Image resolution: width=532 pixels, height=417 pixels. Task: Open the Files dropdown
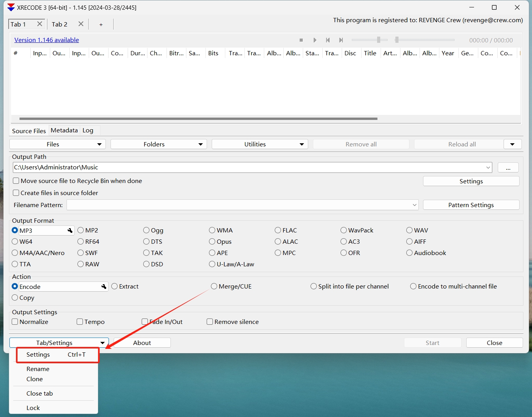pos(58,144)
